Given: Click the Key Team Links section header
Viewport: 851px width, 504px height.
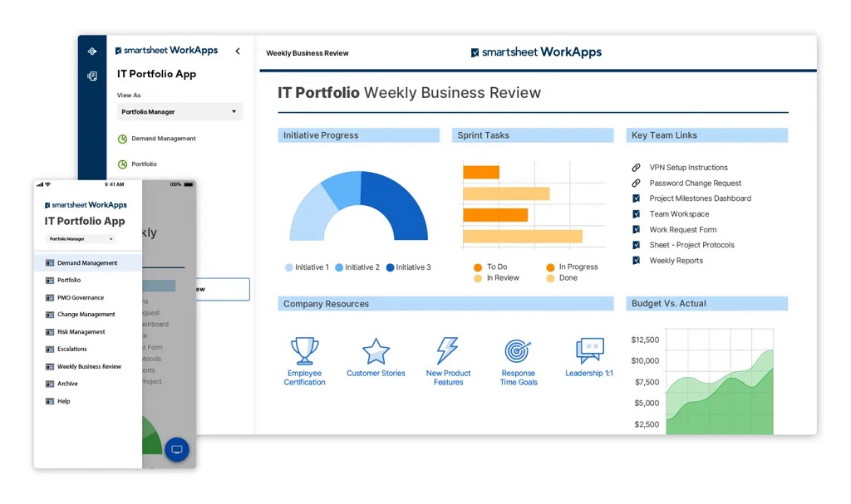Looking at the screenshot, I should 706,135.
